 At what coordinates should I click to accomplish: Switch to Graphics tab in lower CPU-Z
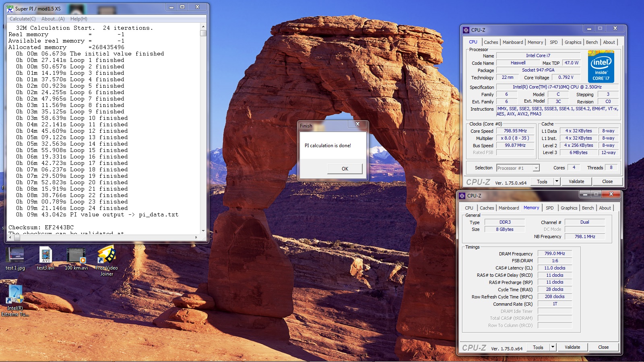pos(569,208)
